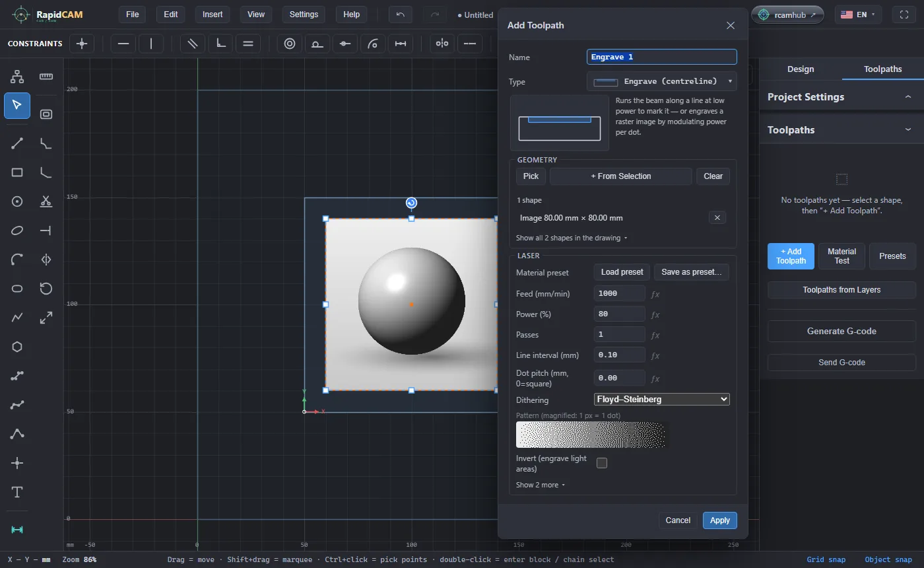Choose the rectangle tool
This screenshot has width=924, height=568.
[x=17, y=172]
